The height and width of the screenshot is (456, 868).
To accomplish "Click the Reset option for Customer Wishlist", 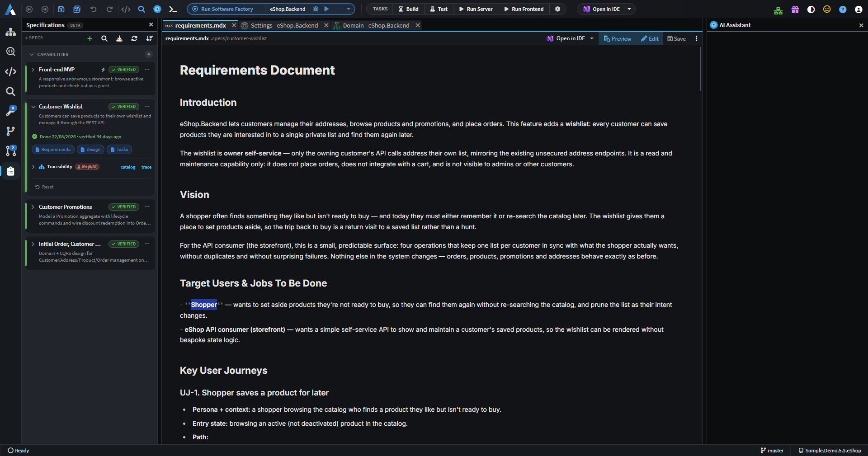I will 44,187.
